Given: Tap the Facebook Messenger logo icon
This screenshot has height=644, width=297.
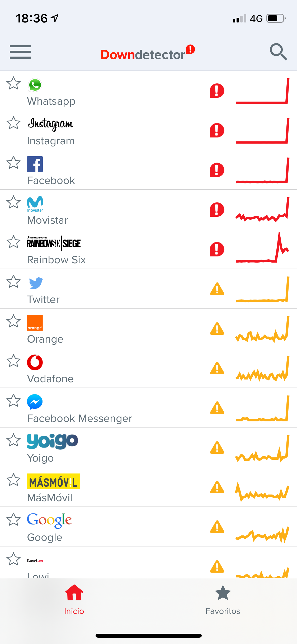Looking at the screenshot, I should click(35, 402).
